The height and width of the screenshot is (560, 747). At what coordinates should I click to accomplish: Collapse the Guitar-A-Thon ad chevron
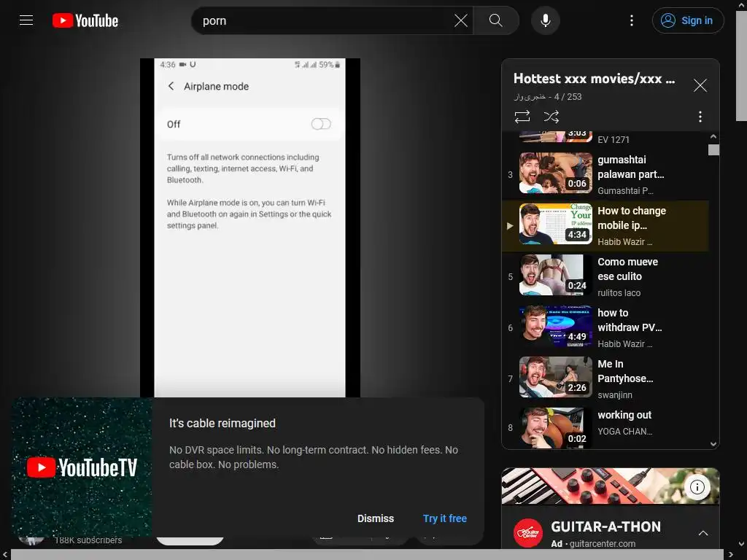703,533
